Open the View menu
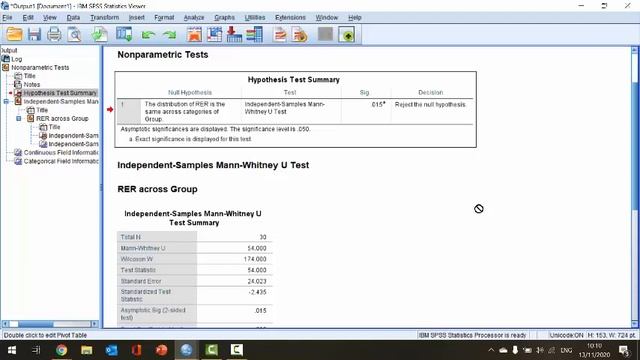 coord(50,18)
